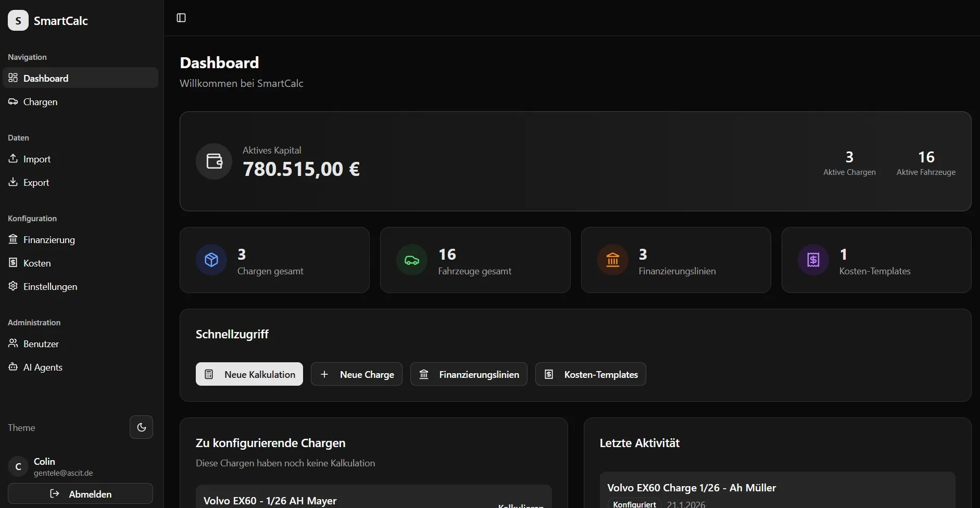Image resolution: width=980 pixels, height=508 pixels.
Task: Click the wallet icon beside Aktives Kapital
Action: click(x=214, y=161)
